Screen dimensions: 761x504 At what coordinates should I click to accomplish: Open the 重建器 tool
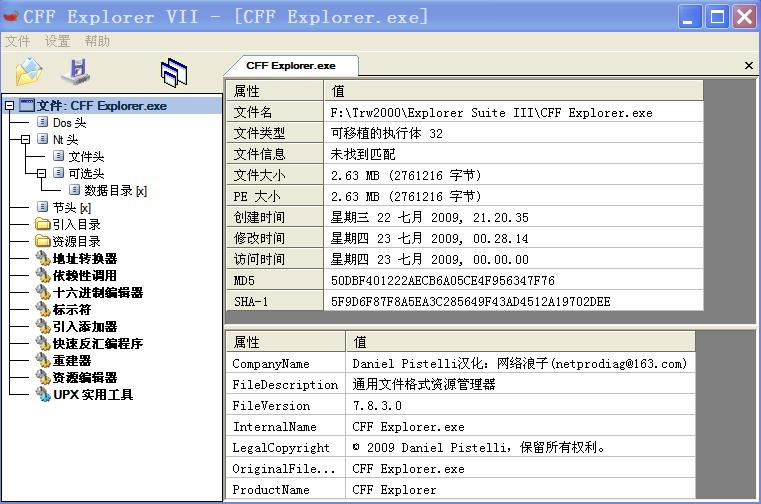pyautogui.click(x=72, y=360)
